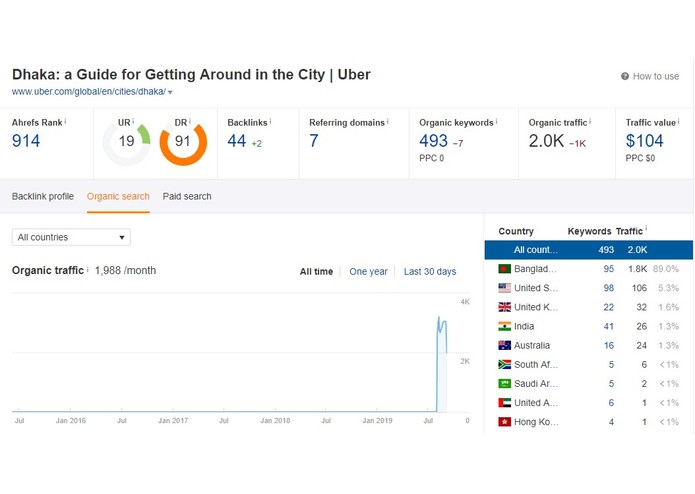Switch to the Backlink profile tab
Viewport: 695px width, 494px height.
click(x=43, y=196)
